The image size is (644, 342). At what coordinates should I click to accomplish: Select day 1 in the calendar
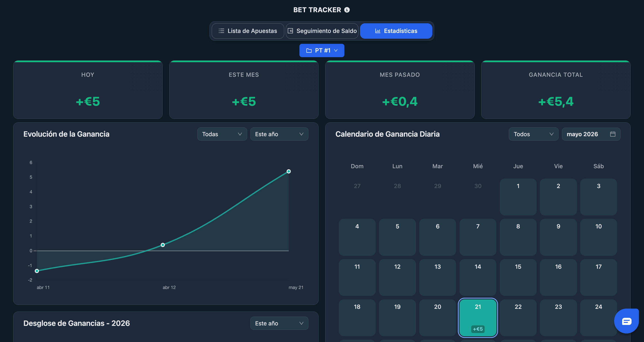(x=518, y=197)
